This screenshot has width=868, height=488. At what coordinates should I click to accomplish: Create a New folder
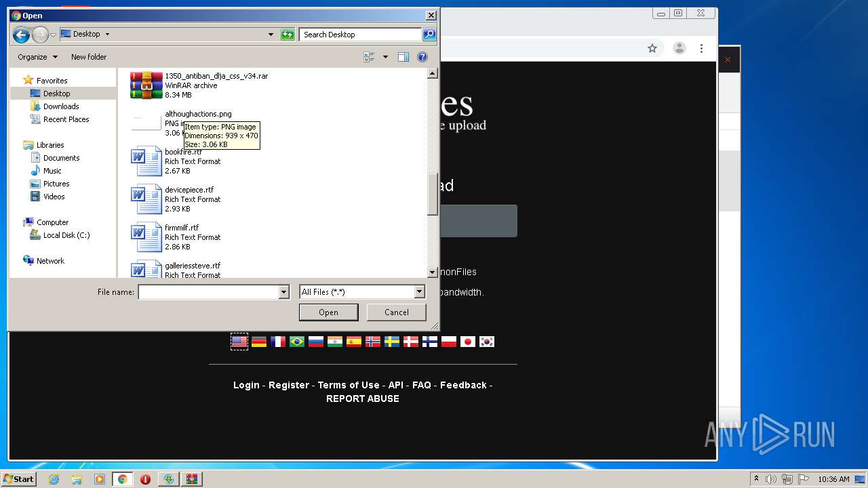point(89,57)
